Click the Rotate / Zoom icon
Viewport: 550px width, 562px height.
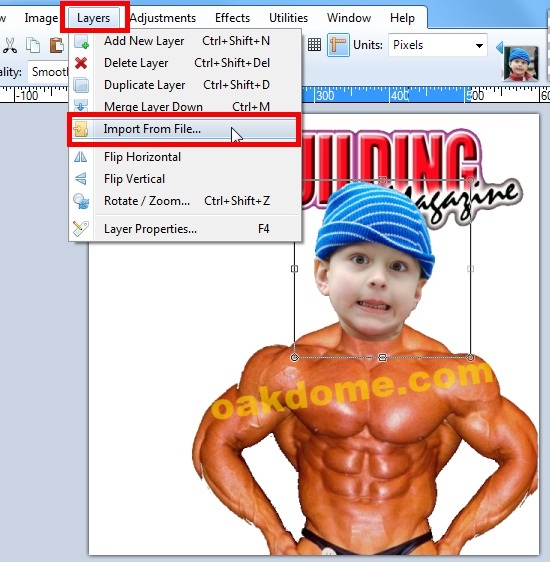tap(81, 201)
